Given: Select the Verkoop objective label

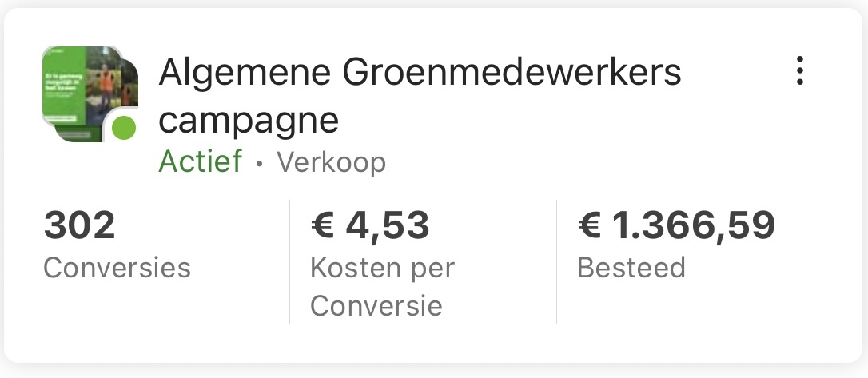Looking at the screenshot, I should click(331, 163).
